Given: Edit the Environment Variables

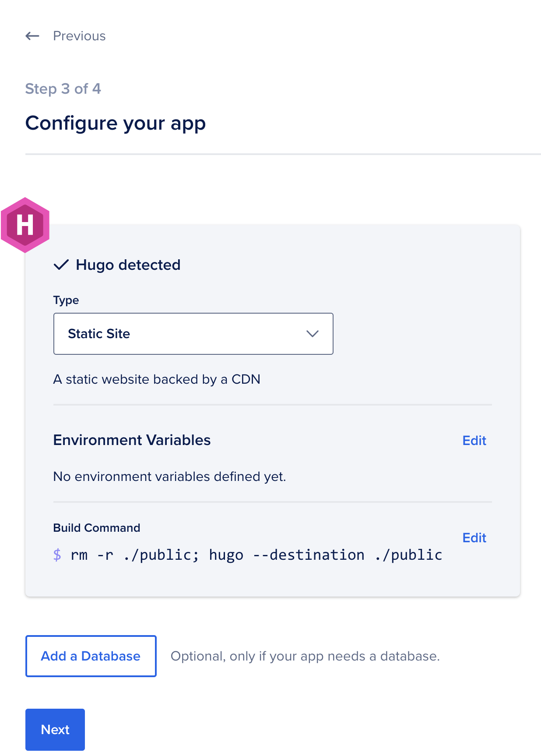Looking at the screenshot, I should (474, 441).
